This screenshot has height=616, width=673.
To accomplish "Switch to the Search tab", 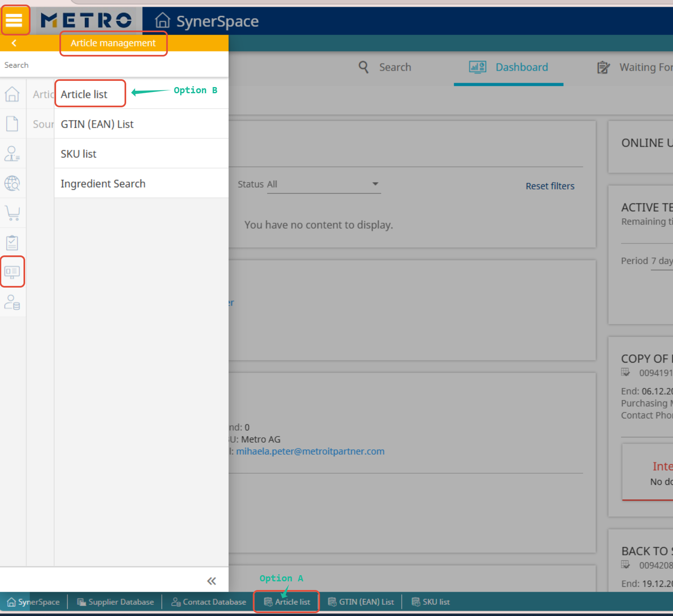I will point(385,67).
